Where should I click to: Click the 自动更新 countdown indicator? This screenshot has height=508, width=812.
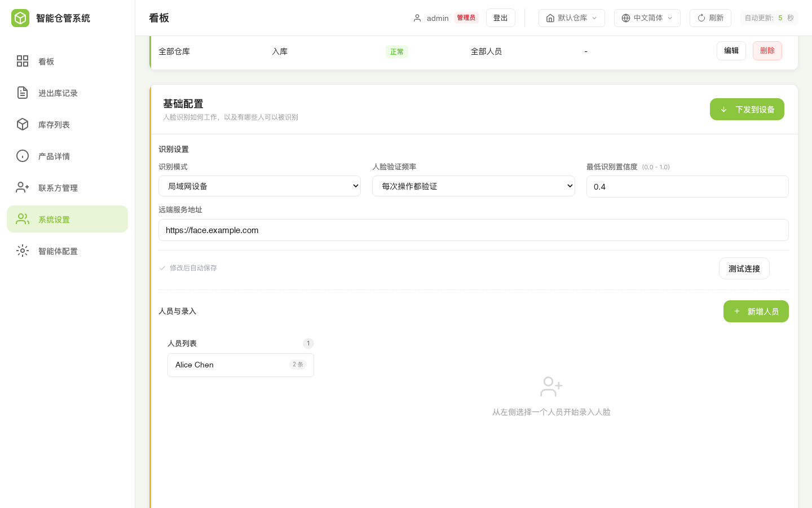(769, 18)
